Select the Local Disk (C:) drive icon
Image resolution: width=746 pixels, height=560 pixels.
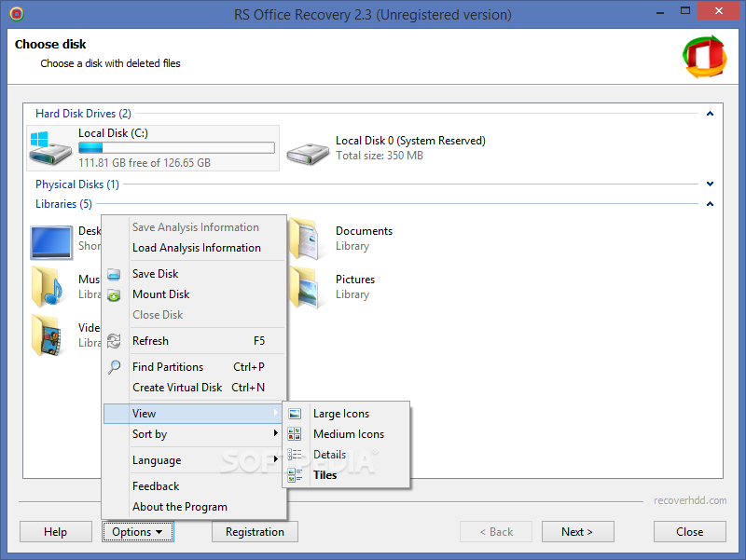coord(50,148)
